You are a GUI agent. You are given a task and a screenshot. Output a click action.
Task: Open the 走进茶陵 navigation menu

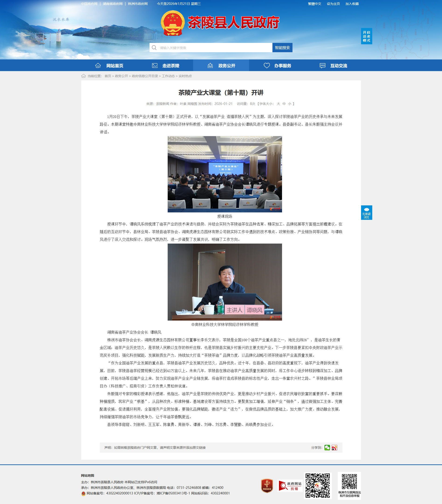pyautogui.click(x=165, y=66)
